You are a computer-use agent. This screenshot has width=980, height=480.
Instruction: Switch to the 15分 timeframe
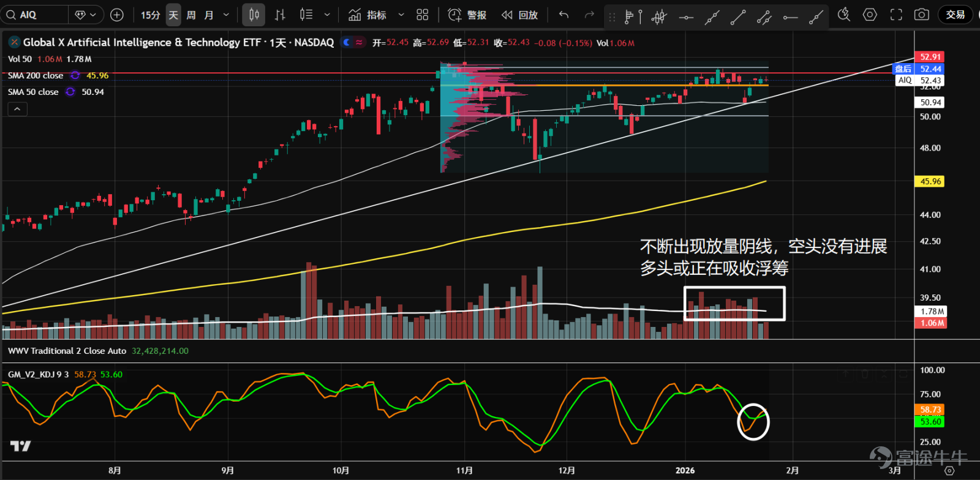tap(150, 15)
